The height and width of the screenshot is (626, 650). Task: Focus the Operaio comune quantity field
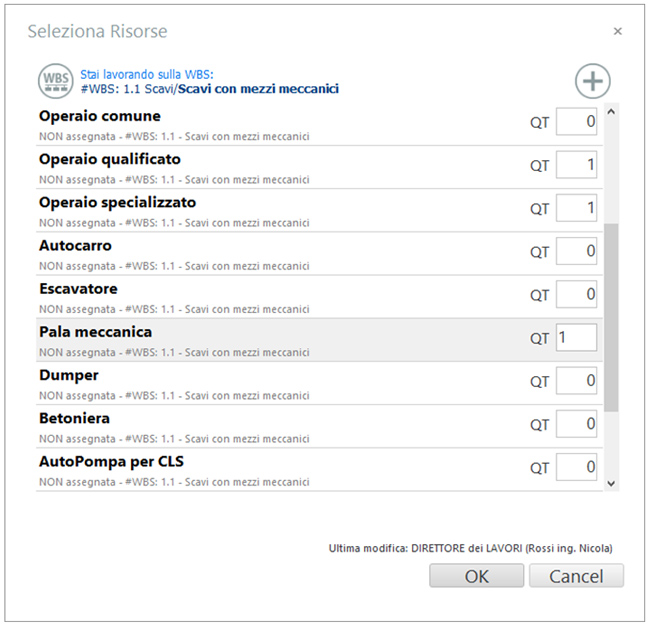[576, 121]
